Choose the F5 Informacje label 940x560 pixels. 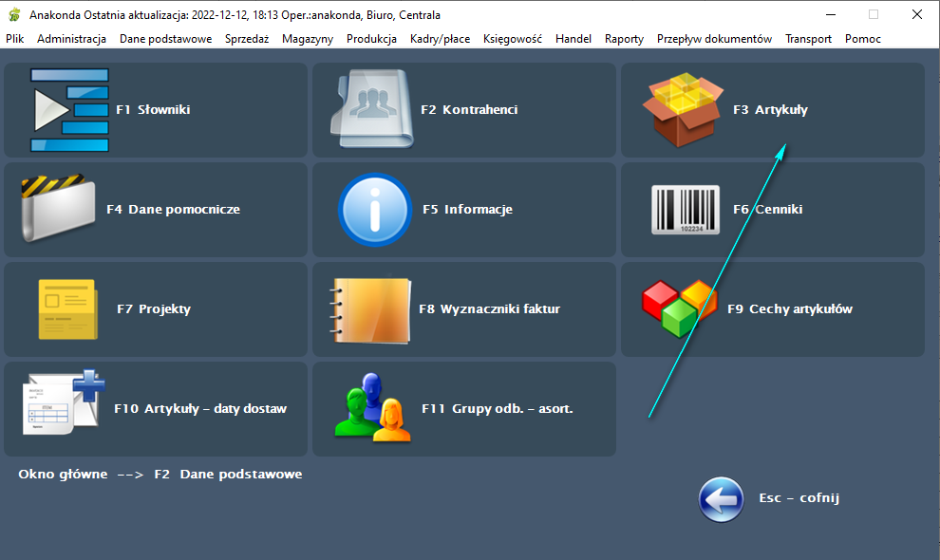click(467, 209)
